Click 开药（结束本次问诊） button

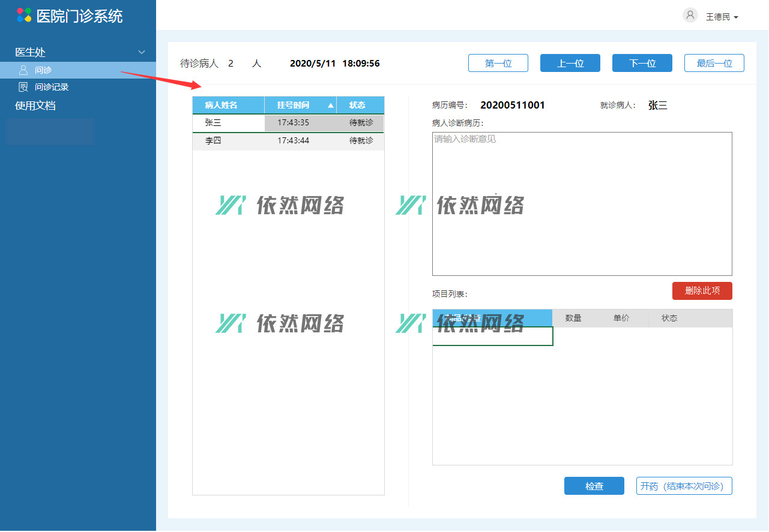pyautogui.click(x=684, y=486)
